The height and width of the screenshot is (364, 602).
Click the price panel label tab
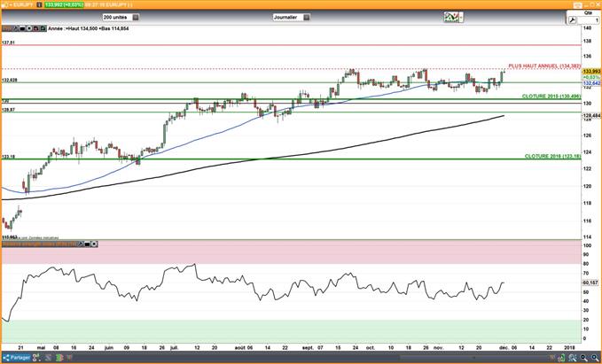pos(7,28)
